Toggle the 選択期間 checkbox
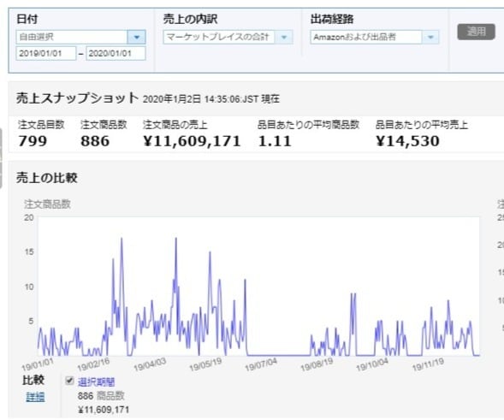504x420 pixels. tap(69, 381)
